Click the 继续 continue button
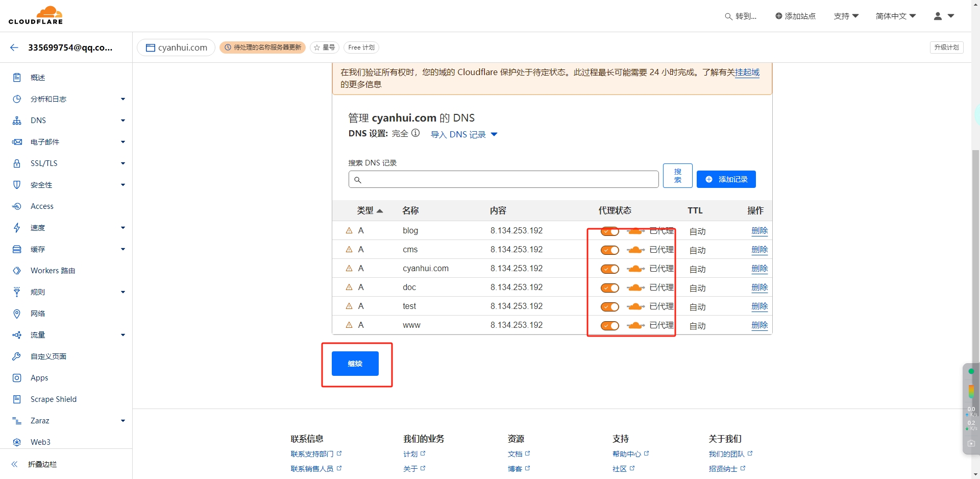 pyautogui.click(x=355, y=364)
